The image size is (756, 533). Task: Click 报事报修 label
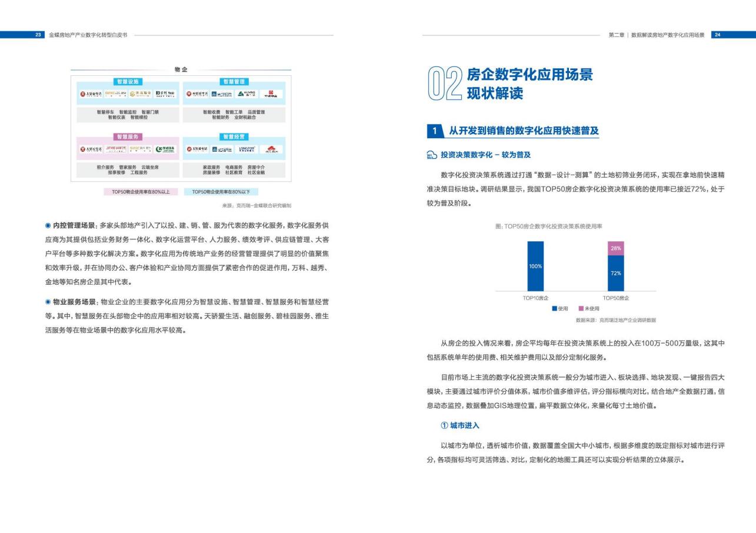117,172
